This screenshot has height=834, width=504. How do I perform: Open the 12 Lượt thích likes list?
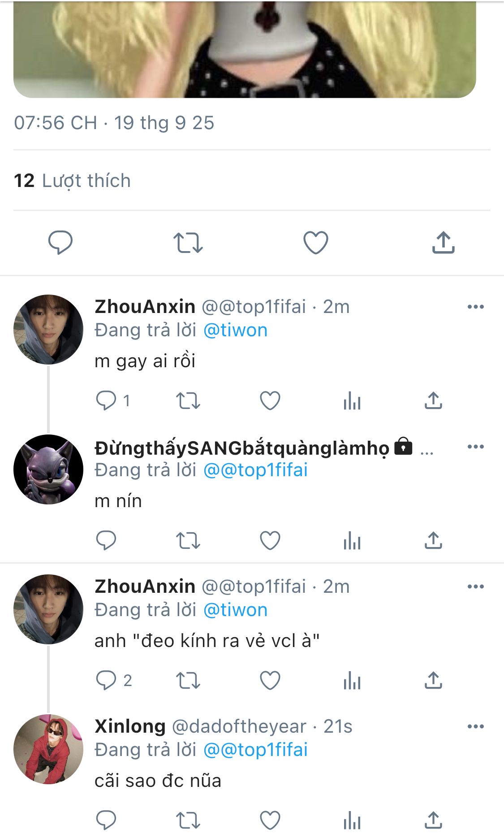pos(73,181)
